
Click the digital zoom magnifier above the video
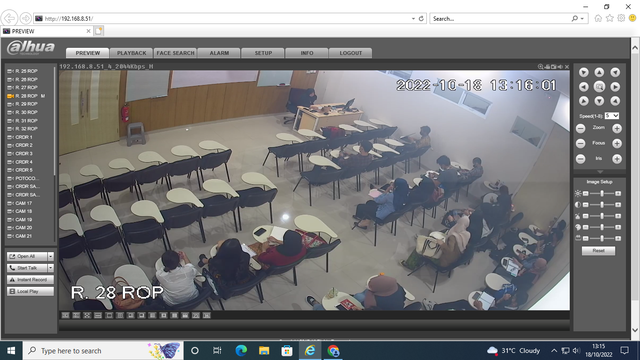(x=540, y=67)
